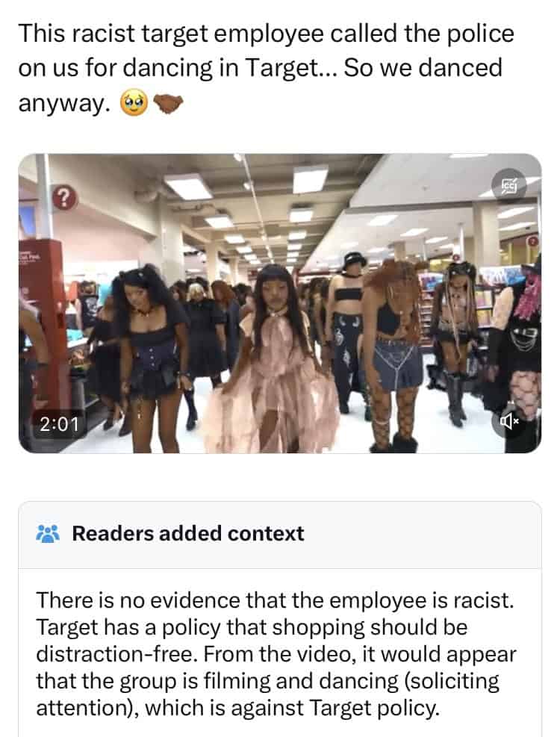
Task: Toggle closed captions on the video
Action: [508, 185]
